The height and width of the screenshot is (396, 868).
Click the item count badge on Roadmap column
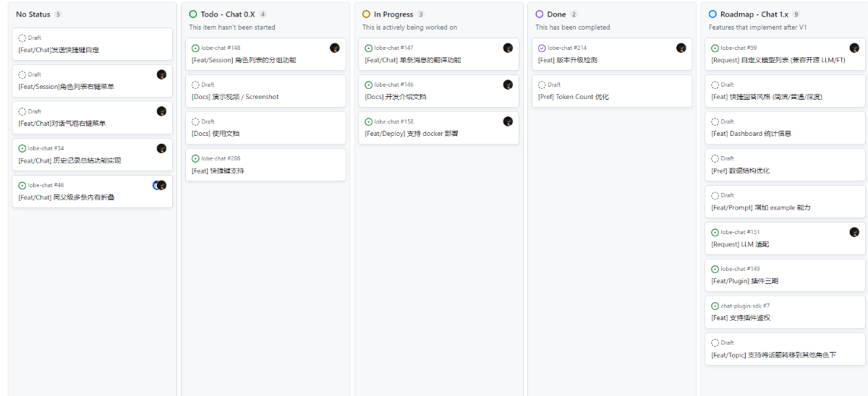(x=796, y=14)
